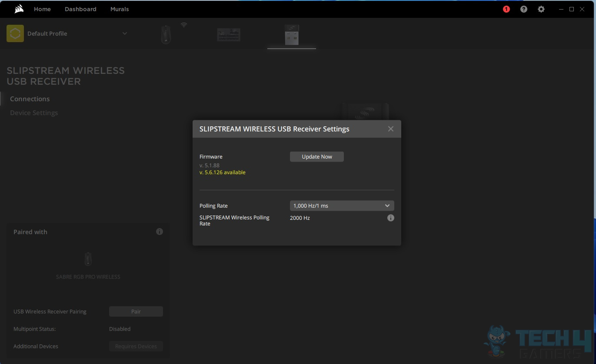Click the Multipoint Status Disabled value
596x364 pixels.
120,329
